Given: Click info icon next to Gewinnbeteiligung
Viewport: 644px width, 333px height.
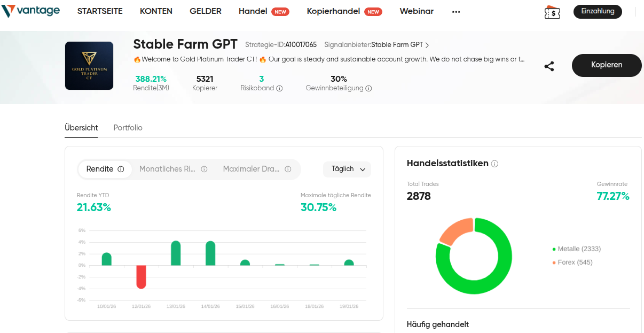Looking at the screenshot, I should coord(368,89).
